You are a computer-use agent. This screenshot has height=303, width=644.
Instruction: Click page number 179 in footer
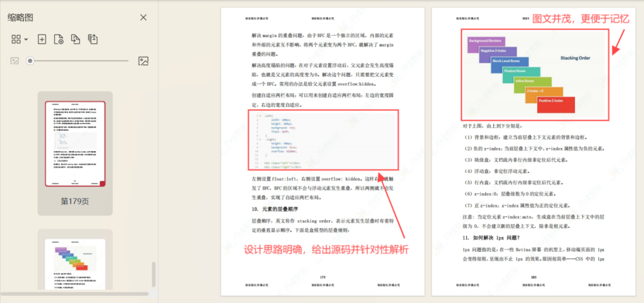323,277
